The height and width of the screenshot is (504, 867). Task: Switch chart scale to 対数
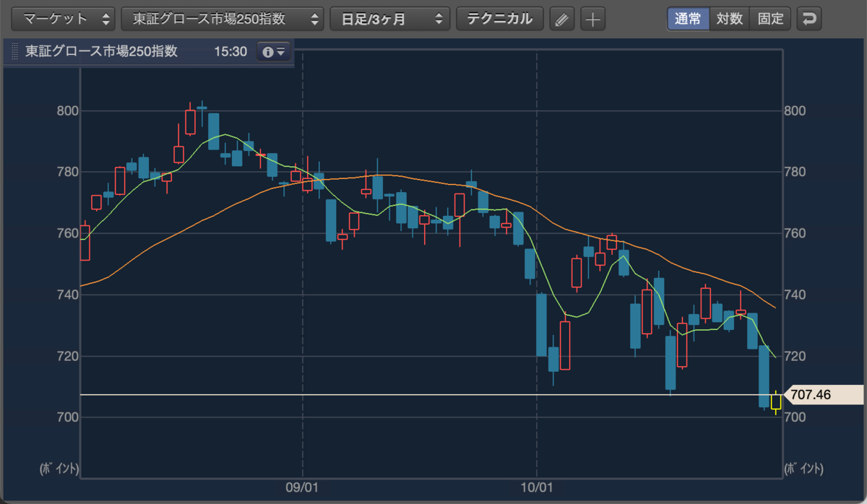pyautogui.click(x=730, y=19)
